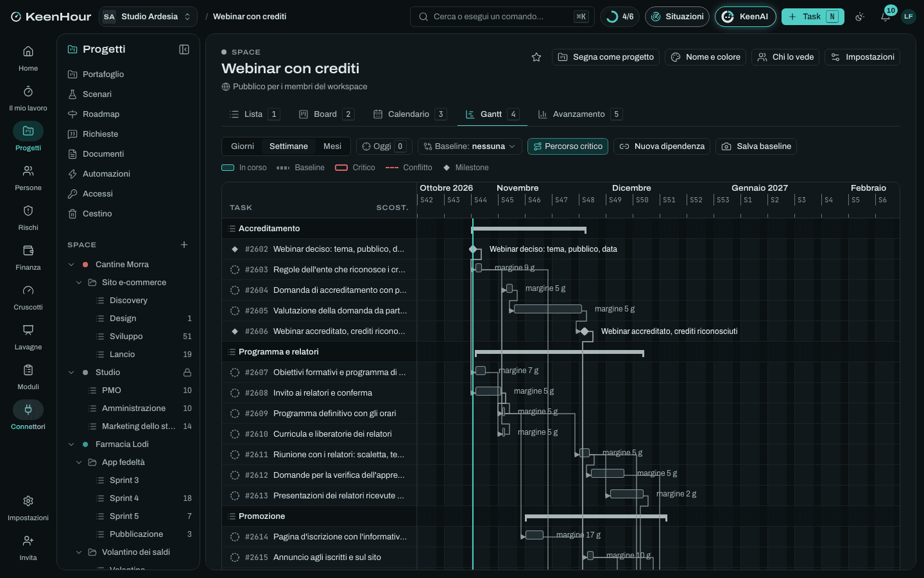924x578 pixels.
Task: Check off task #2614 status circle
Action: (x=235, y=537)
